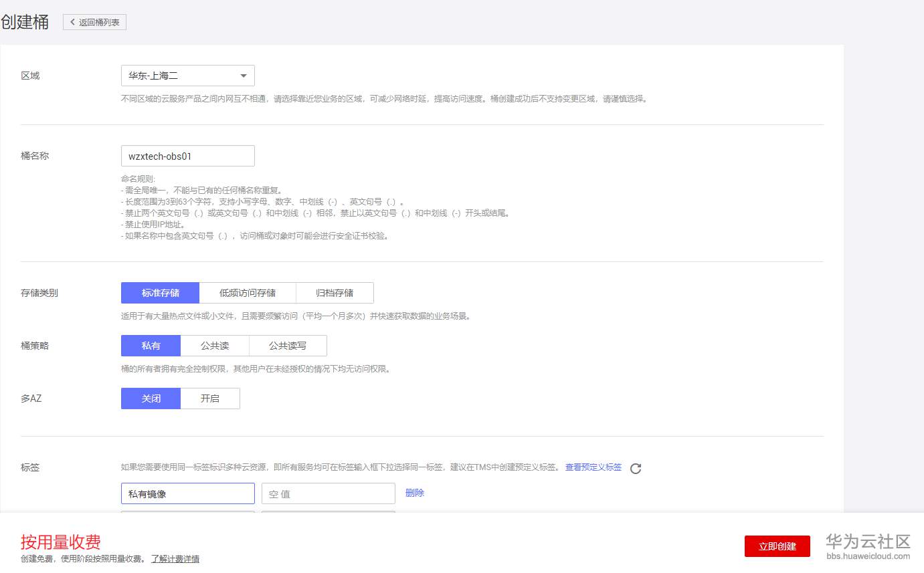Set bucket policy to 公共读

[215, 346]
